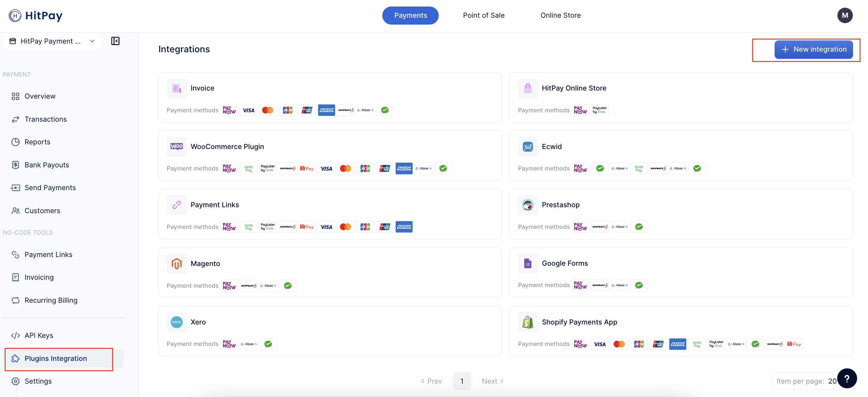
Task: Click the Magento logo icon
Action: pos(177,263)
